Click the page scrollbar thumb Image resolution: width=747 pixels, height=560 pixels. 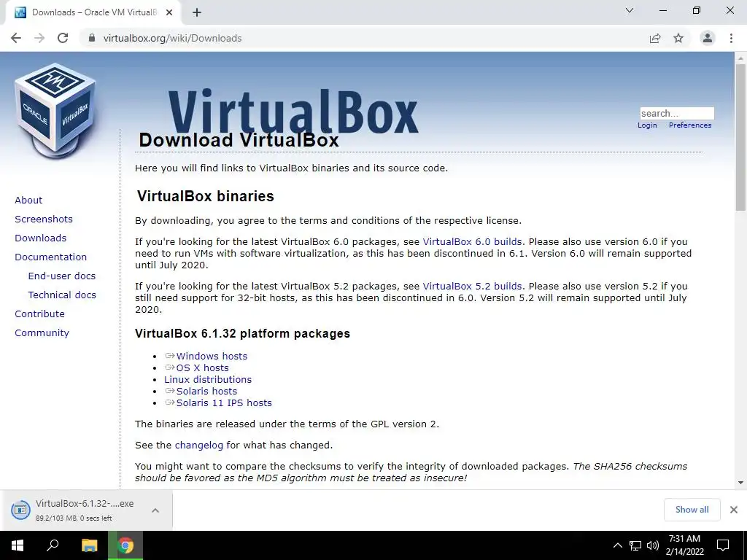point(740,137)
